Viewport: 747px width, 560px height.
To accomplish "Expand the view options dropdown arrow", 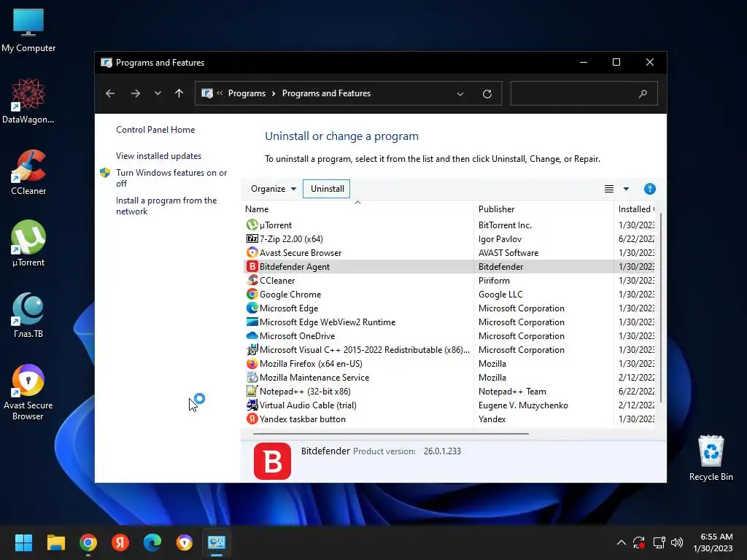I will click(626, 189).
